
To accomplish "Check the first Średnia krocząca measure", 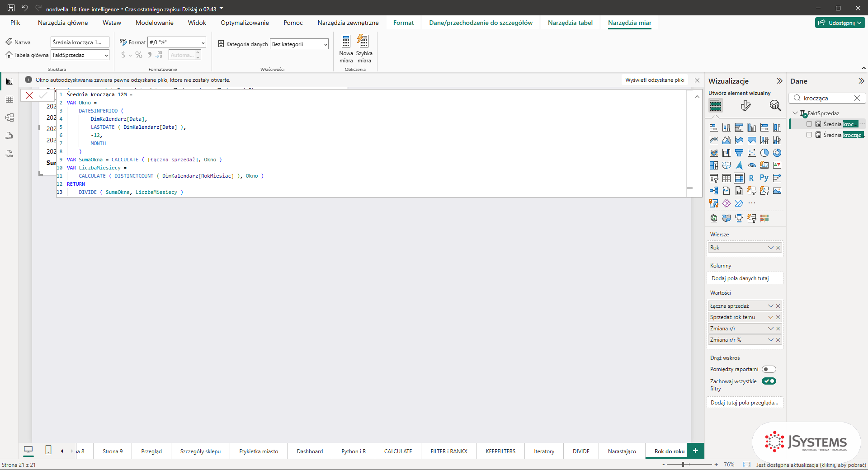I will tap(809, 124).
